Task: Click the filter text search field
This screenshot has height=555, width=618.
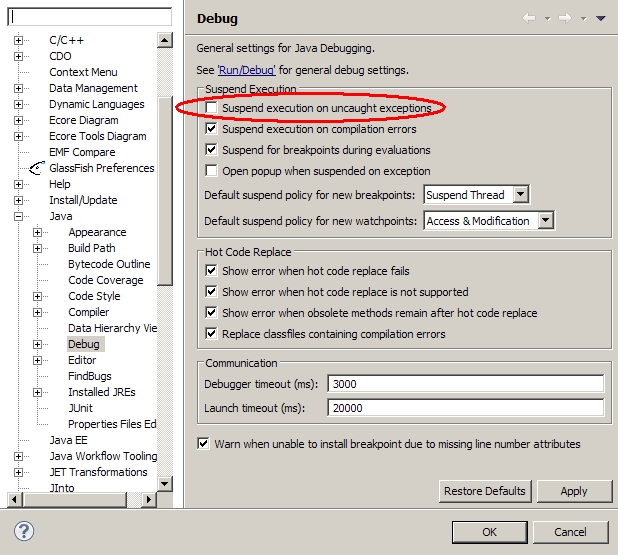Action: [x=89, y=17]
